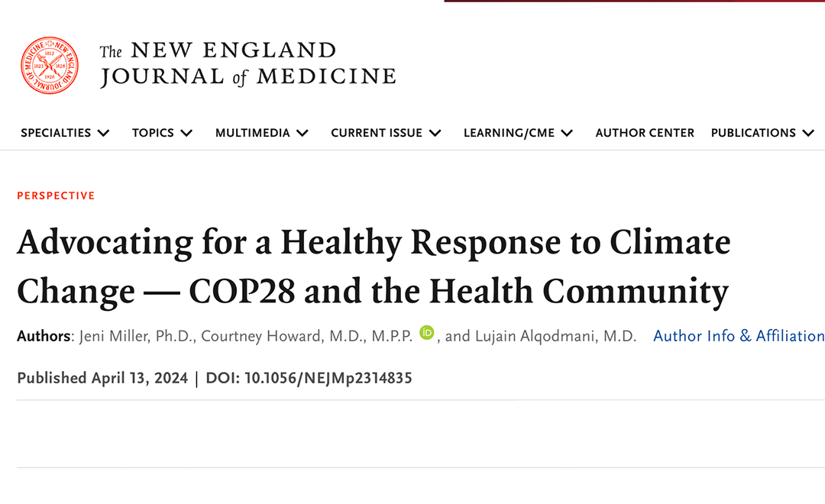The height and width of the screenshot is (504, 825).
Task: Click the Published April 13, 2024 date
Action: click(103, 377)
